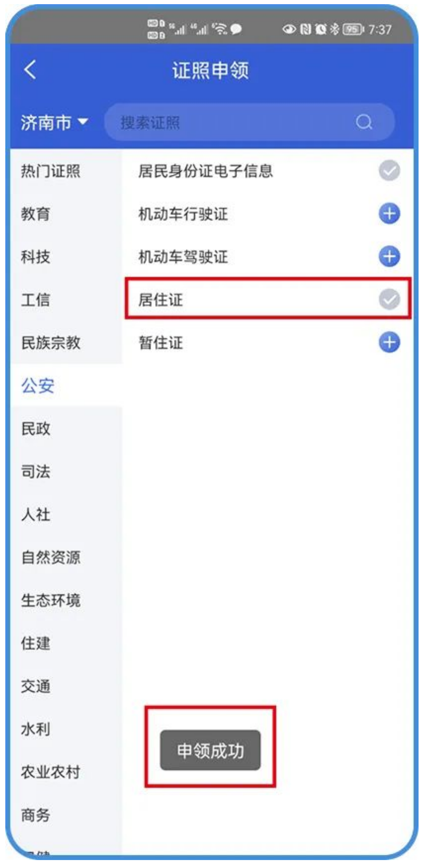Tap the 居住证 list entry

coord(161,300)
